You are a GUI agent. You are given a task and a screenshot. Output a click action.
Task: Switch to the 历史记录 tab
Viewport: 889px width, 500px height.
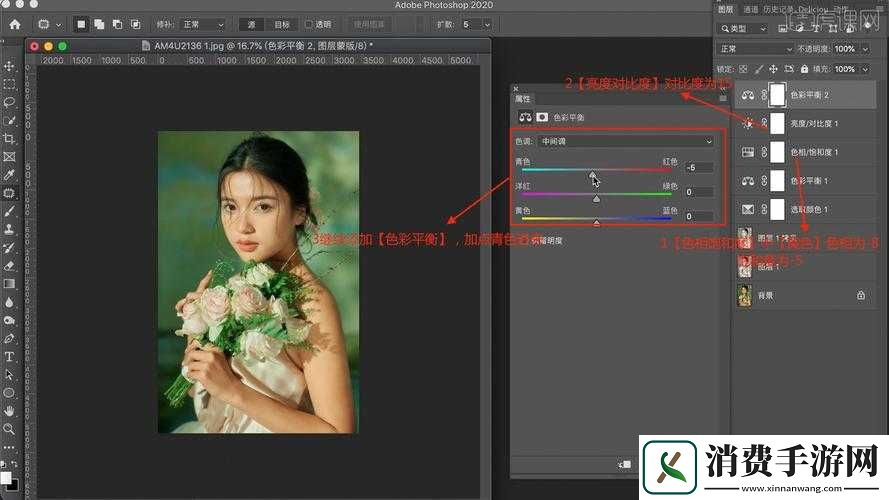(x=777, y=9)
